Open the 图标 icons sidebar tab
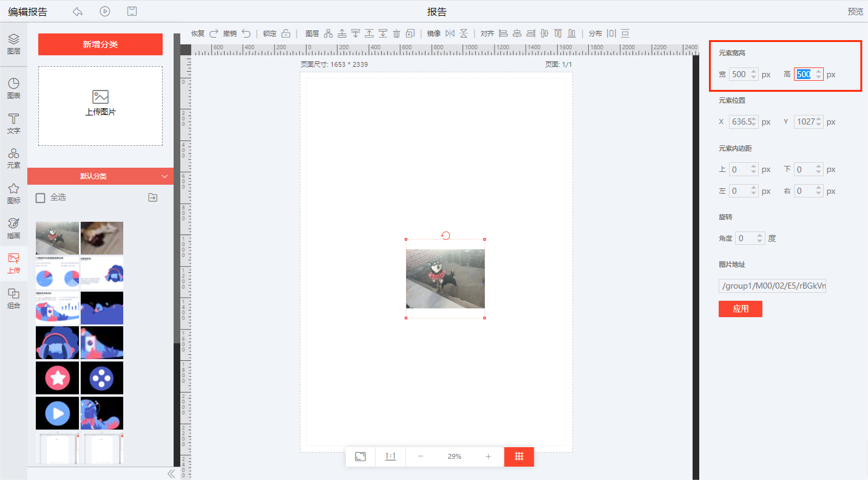 coord(13,193)
